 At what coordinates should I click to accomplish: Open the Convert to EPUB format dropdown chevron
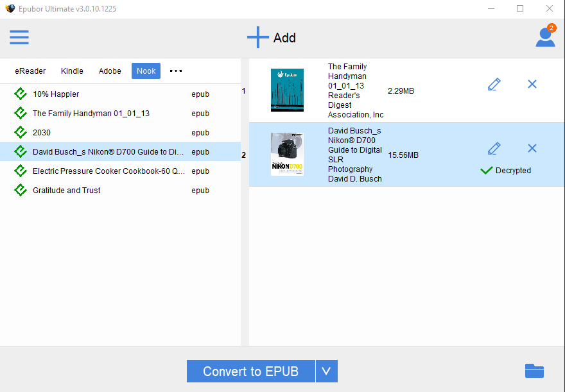click(x=327, y=371)
